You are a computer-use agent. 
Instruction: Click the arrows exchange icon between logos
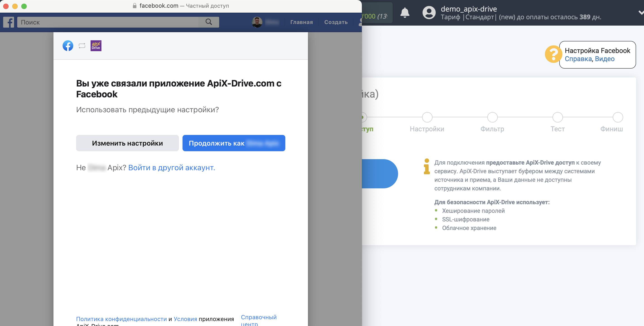coord(82,46)
